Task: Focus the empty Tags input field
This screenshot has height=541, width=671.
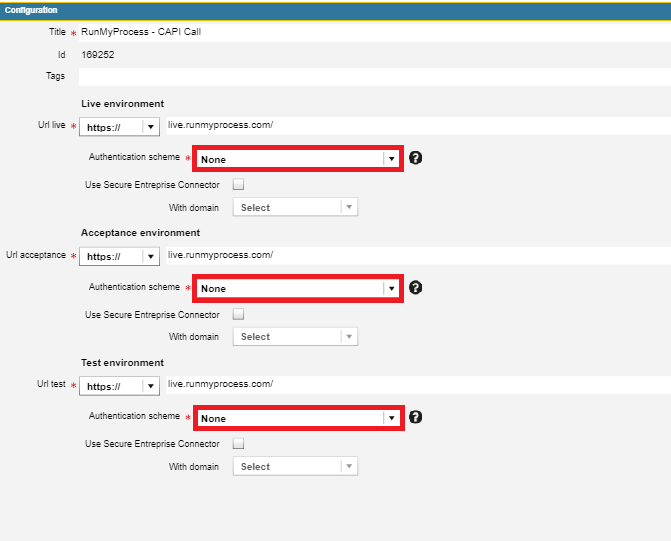Action: (x=370, y=76)
